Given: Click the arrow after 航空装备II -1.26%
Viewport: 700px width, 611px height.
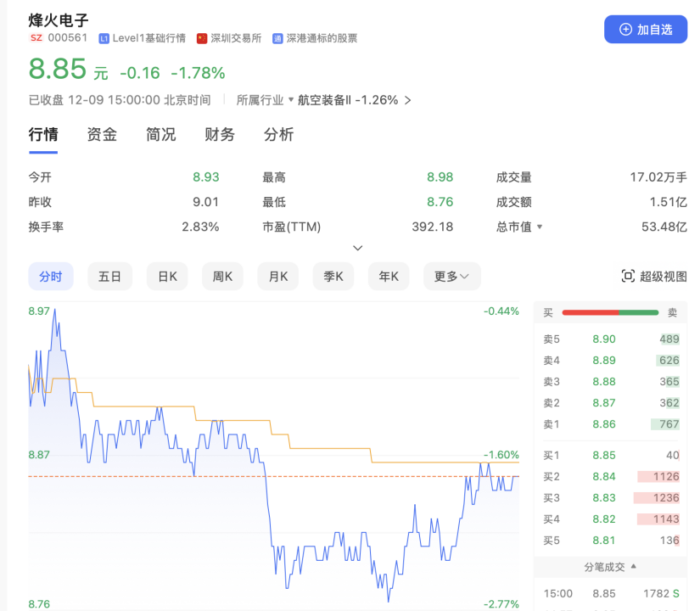Looking at the screenshot, I should (407, 100).
